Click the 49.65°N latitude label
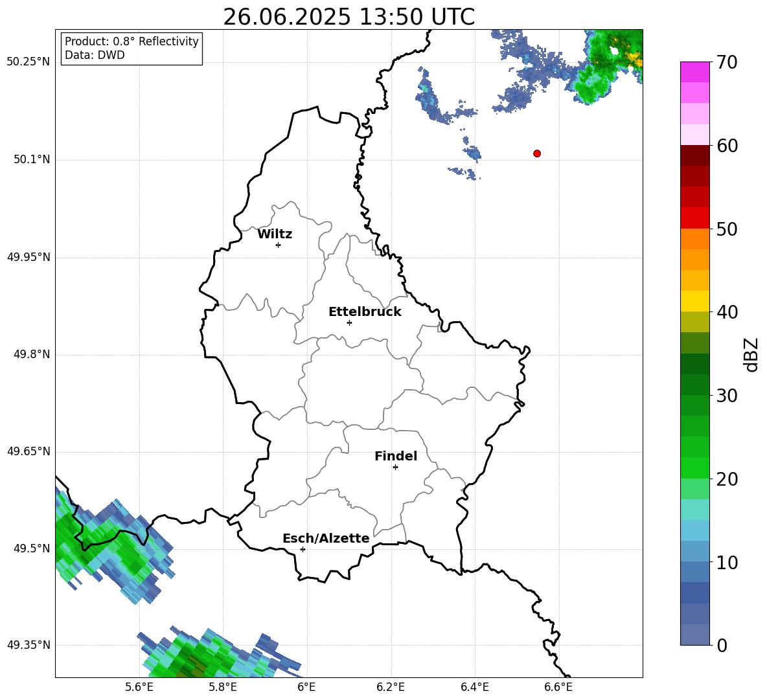The height and width of the screenshot is (700, 767). (29, 451)
